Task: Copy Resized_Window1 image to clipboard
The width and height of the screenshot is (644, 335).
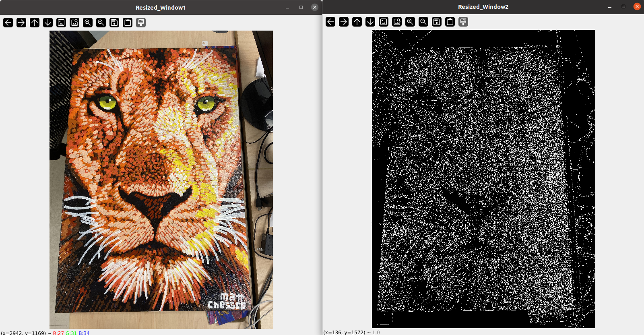Action: [x=128, y=23]
